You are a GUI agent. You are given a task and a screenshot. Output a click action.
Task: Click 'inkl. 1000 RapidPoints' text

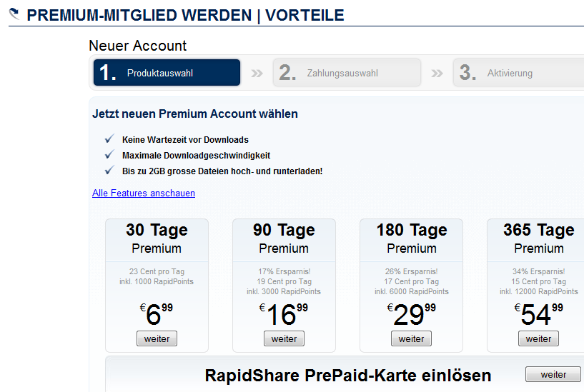tap(157, 281)
